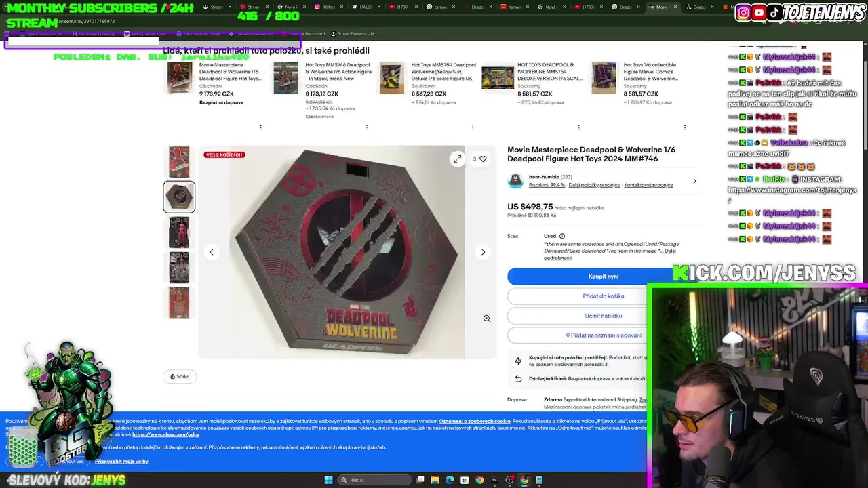The width and height of the screenshot is (868, 488).
Task: Click Přizpůsobit moje volby in cookie banner
Action: point(121,462)
